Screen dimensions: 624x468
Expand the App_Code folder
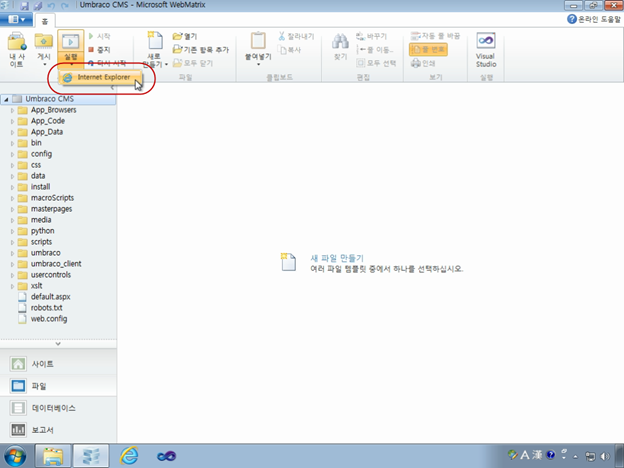tap(12, 121)
